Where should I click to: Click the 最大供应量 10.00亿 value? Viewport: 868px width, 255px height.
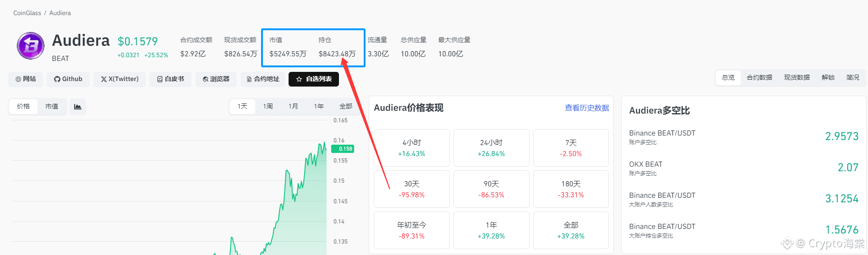coord(451,54)
